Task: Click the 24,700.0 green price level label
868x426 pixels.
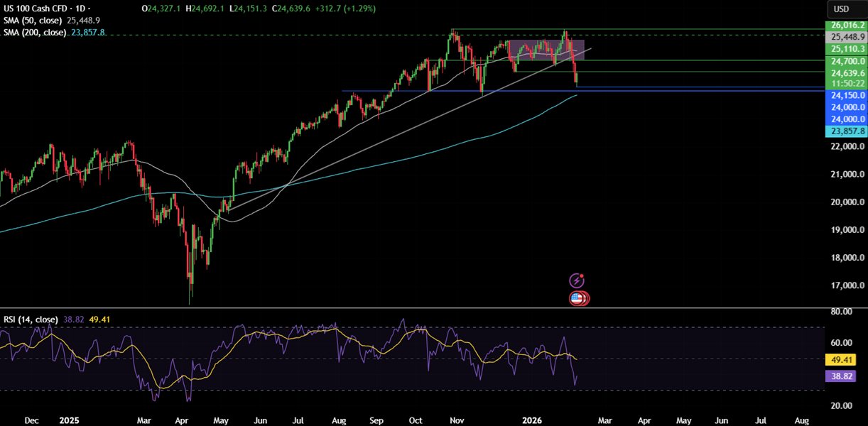Action: click(847, 61)
